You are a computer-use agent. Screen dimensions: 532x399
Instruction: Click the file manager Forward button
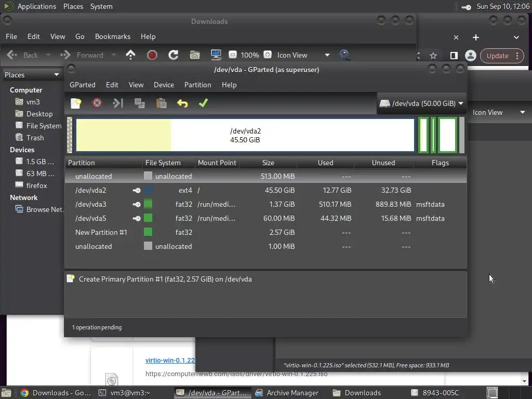pyautogui.click(x=82, y=55)
